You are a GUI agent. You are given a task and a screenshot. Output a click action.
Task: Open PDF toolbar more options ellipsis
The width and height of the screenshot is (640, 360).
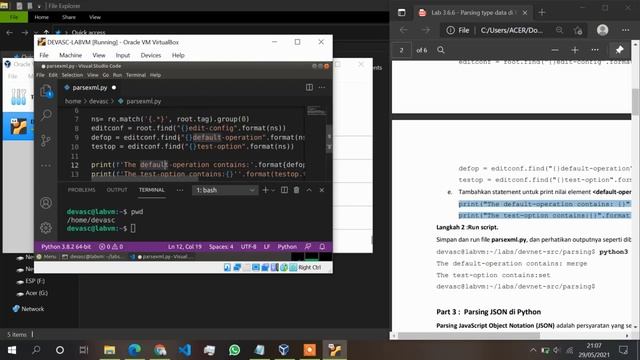[x=595, y=50]
